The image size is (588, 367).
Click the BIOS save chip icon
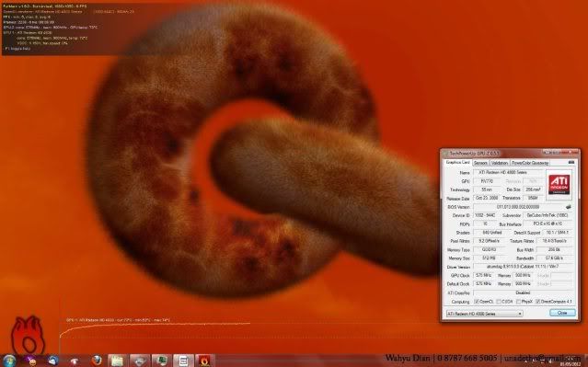(569, 207)
